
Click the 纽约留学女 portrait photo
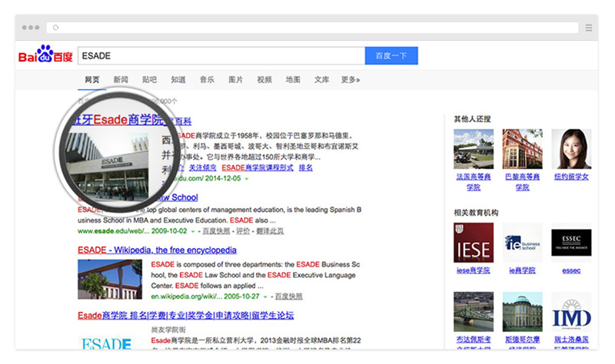[571, 149]
